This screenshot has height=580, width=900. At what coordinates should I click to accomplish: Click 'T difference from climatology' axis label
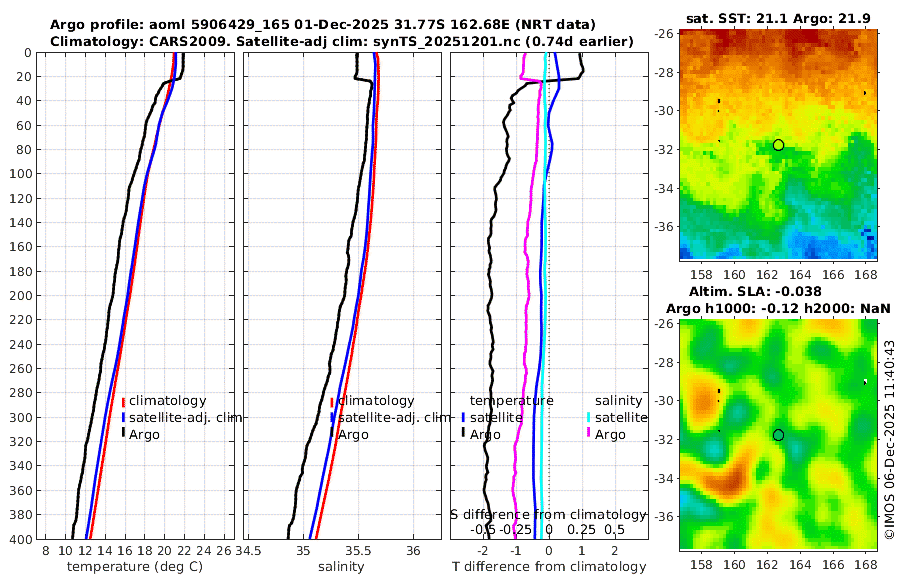point(549,567)
